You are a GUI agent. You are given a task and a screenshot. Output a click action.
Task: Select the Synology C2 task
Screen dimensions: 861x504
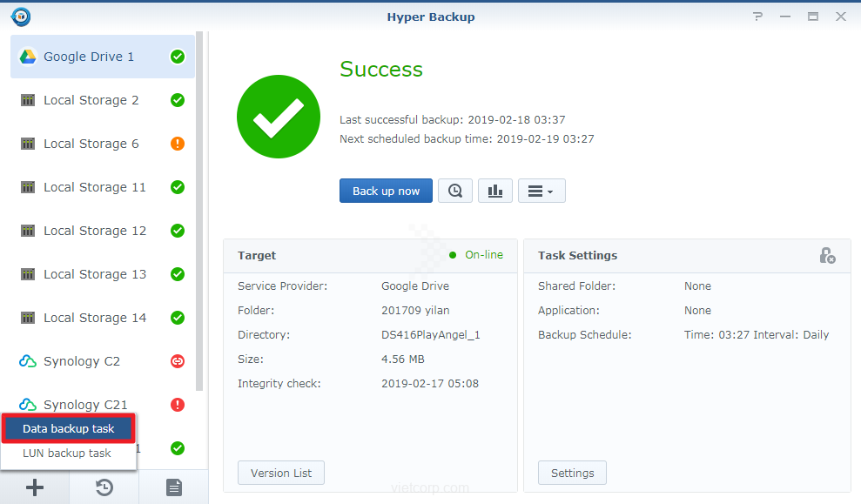pos(82,361)
